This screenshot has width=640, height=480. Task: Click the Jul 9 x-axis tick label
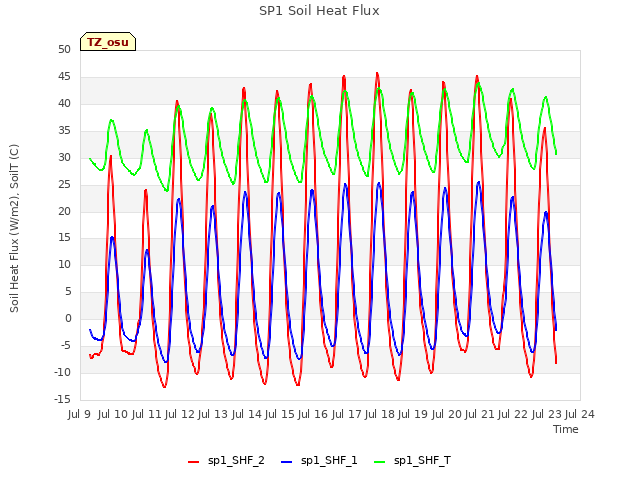click(x=79, y=414)
